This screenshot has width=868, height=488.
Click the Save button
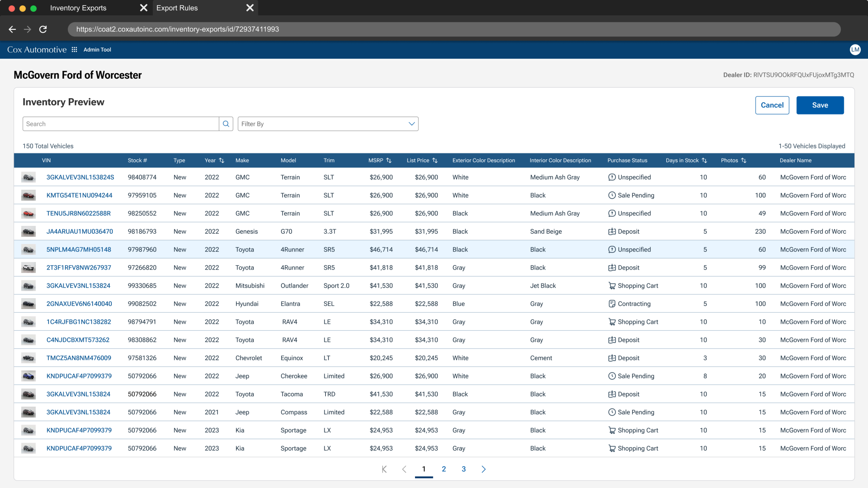[x=820, y=105]
